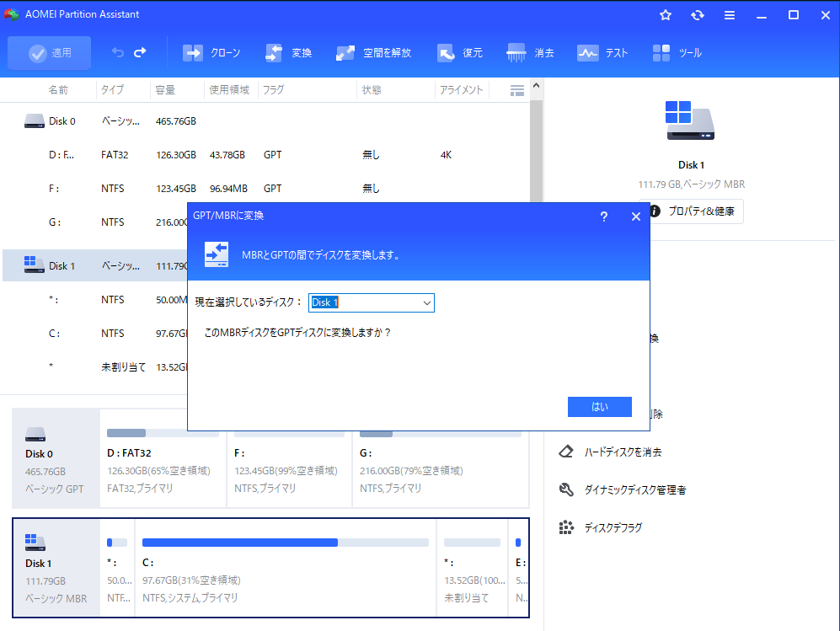
Task: Redo the pending operation
Action: 141,52
